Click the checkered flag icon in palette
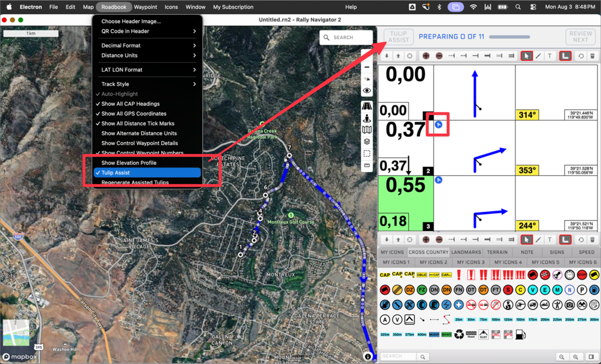Image resolution: width=601 pixels, height=364 pixels. click(545, 275)
